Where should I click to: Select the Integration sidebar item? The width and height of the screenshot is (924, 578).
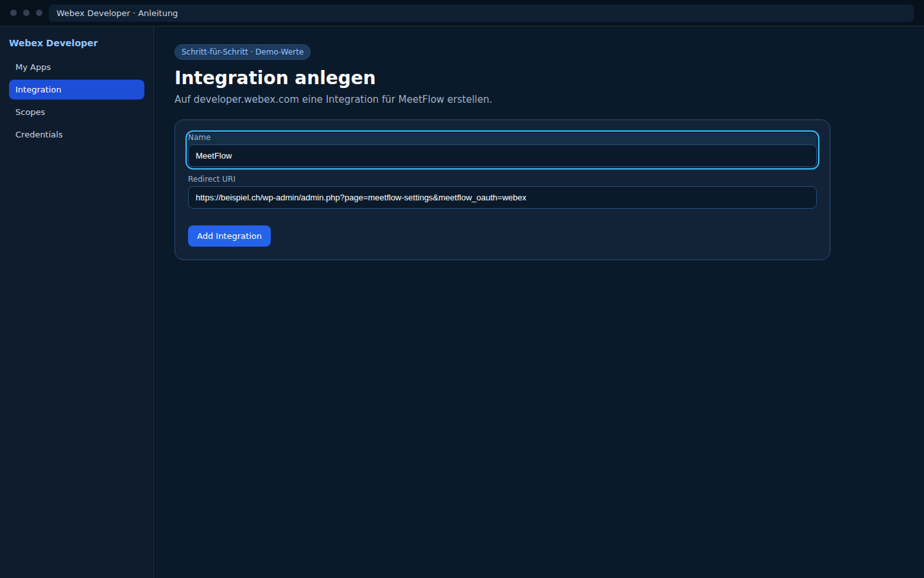[x=76, y=90]
